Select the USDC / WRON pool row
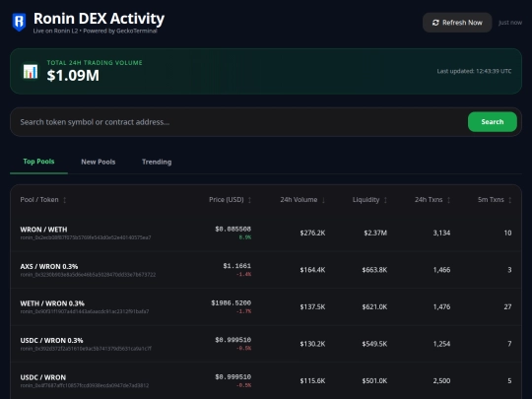The width and height of the screenshot is (532, 399). (x=266, y=380)
